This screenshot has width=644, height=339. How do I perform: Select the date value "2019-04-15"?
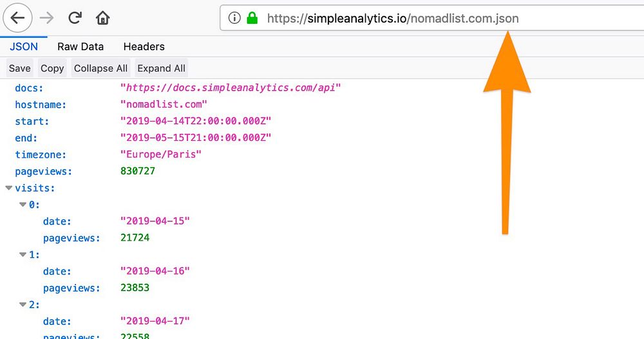point(155,221)
